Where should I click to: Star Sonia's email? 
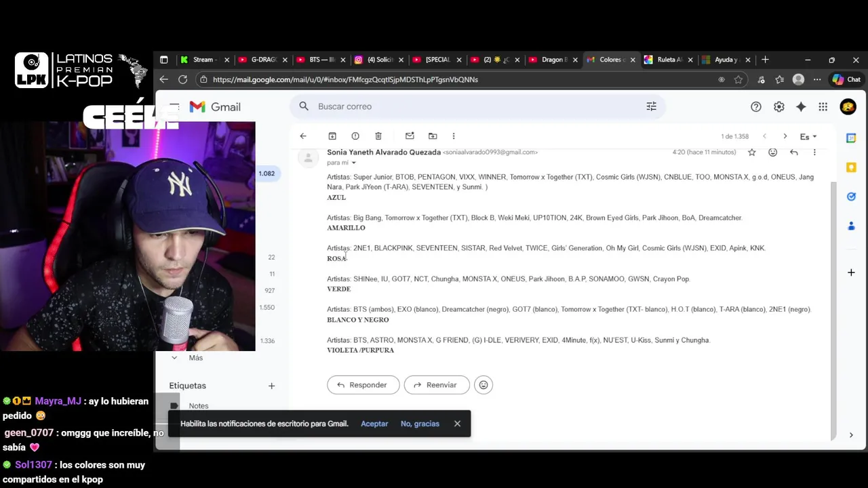coord(751,152)
